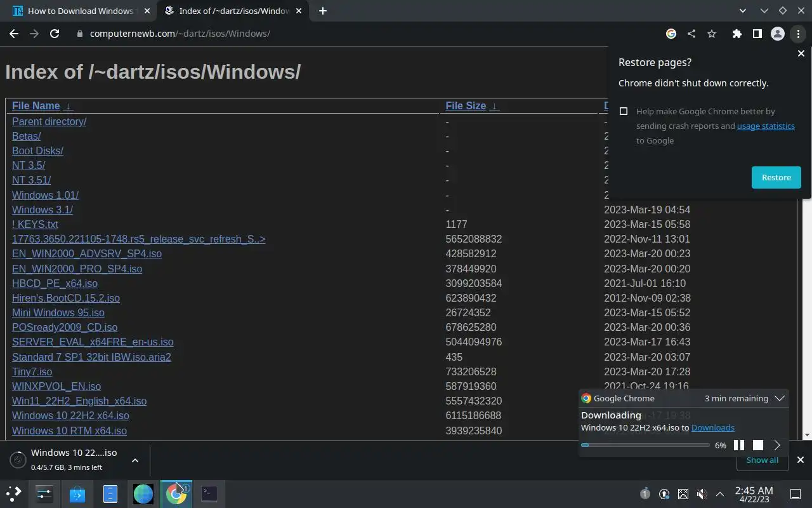Click the page vertical scrollbar down arrow

click(x=806, y=436)
